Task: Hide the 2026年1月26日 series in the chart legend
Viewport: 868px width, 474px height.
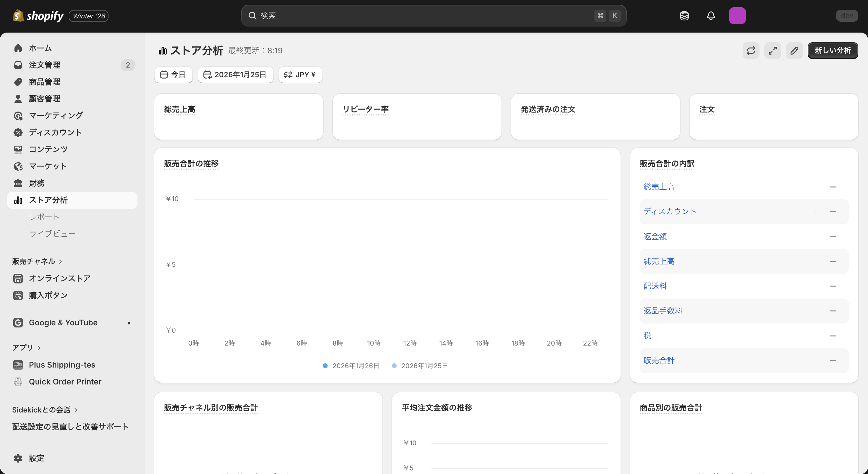Action: click(x=351, y=365)
